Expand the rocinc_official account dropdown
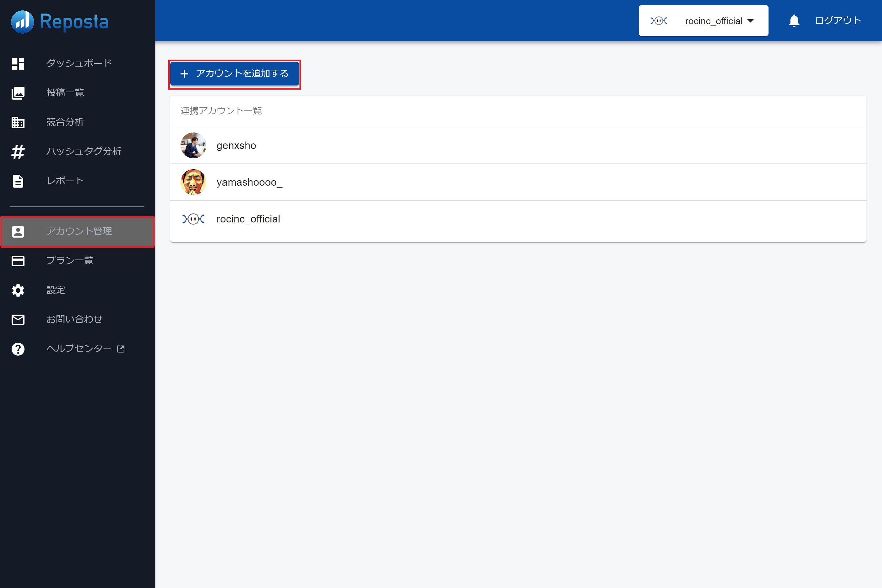The width and height of the screenshot is (882, 588). (703, 21)
